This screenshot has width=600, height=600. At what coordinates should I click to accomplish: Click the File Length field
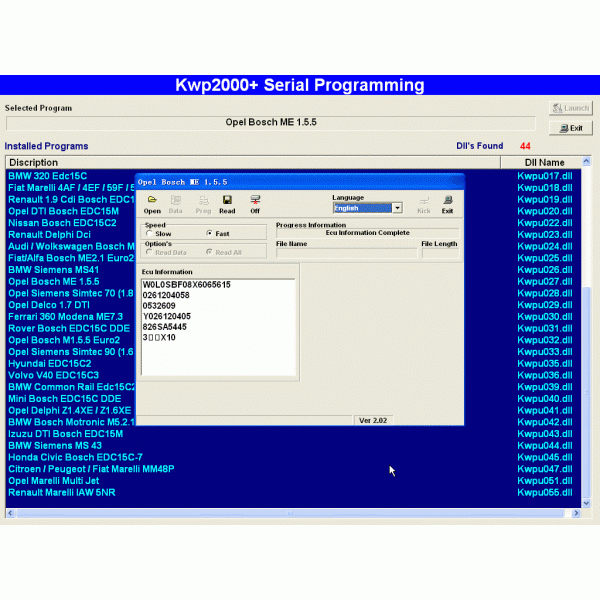point(440,253)
